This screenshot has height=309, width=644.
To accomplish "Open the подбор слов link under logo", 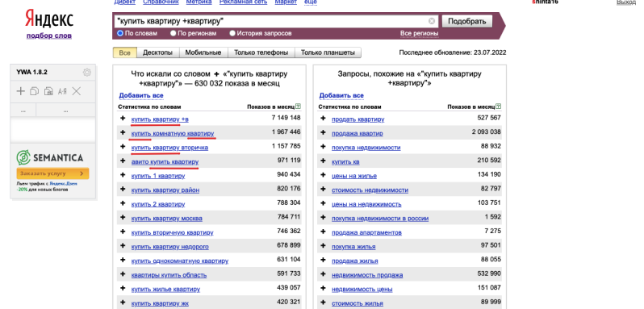I will [49, 35].
